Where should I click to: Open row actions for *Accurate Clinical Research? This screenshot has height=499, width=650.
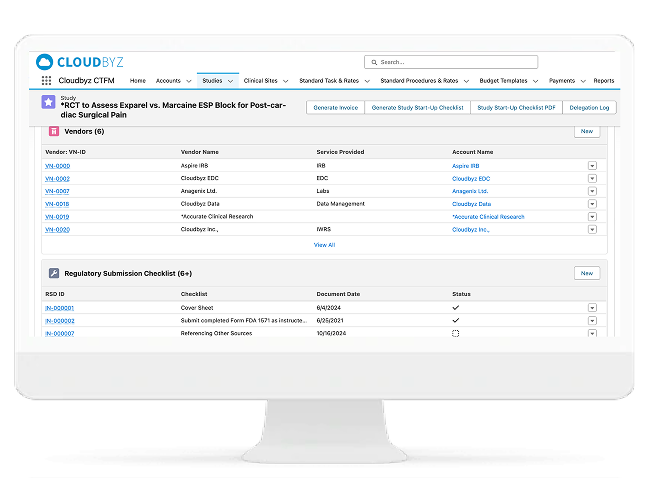click(x=592, y=217)
